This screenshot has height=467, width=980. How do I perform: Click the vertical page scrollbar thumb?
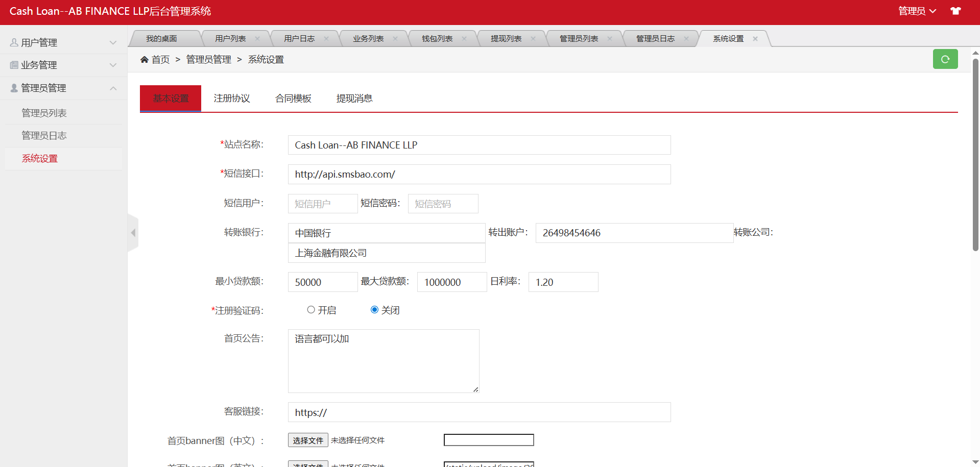click(975, 153)
